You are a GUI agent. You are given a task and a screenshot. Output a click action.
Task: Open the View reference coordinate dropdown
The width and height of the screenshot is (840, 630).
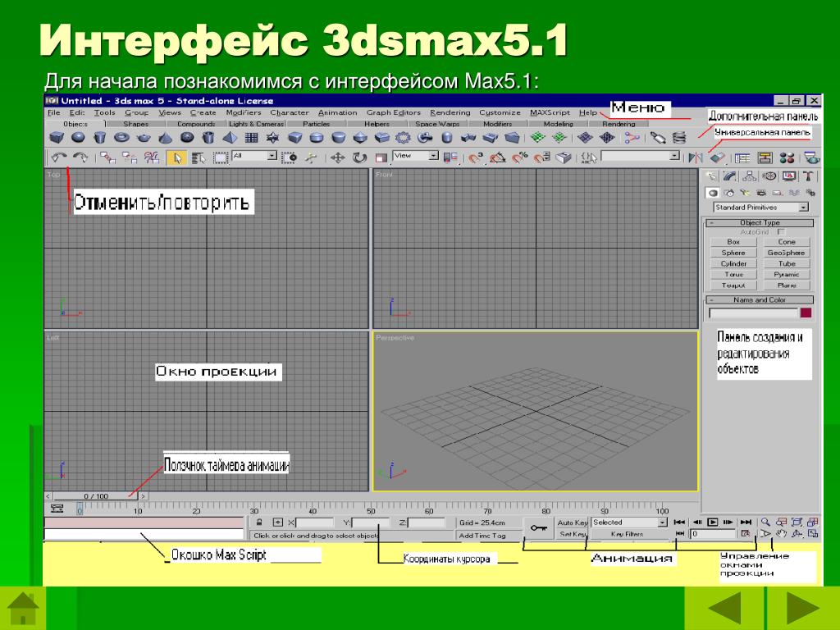pyautogui.click(x=416, y=156)
